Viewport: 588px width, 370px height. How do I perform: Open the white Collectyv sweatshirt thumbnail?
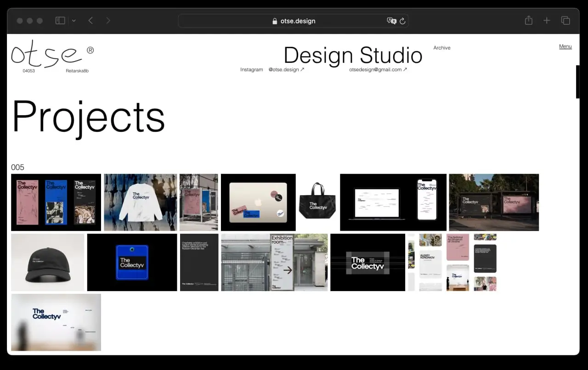(140, 202)
